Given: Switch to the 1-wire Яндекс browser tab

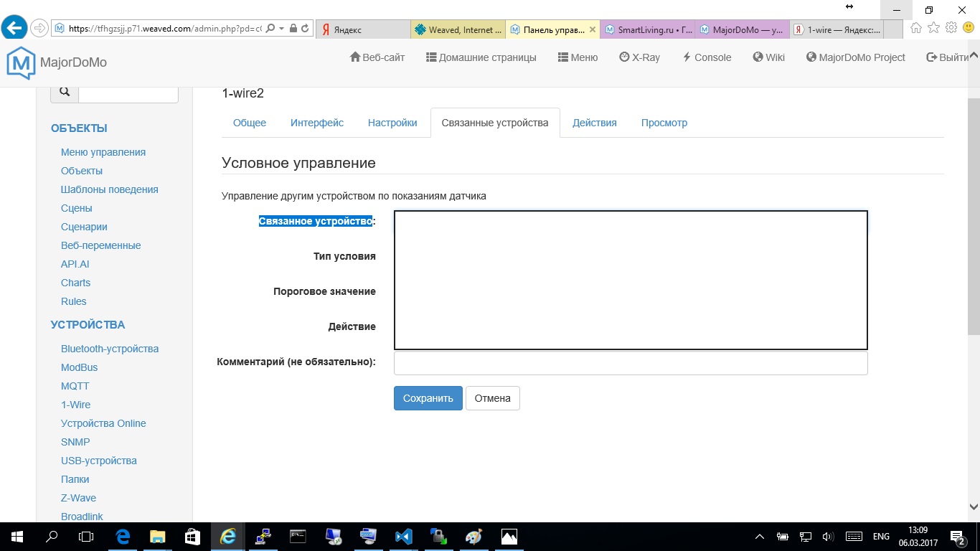Looking at the screenshot, I should pos(837,29).
